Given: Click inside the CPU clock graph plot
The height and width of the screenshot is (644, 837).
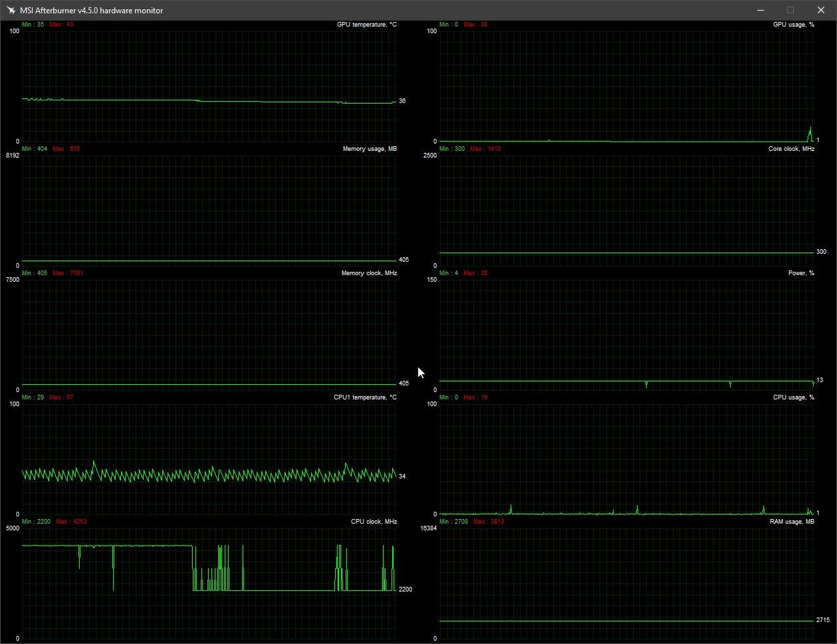Looking at the screenshot, I should coord(209,582).
